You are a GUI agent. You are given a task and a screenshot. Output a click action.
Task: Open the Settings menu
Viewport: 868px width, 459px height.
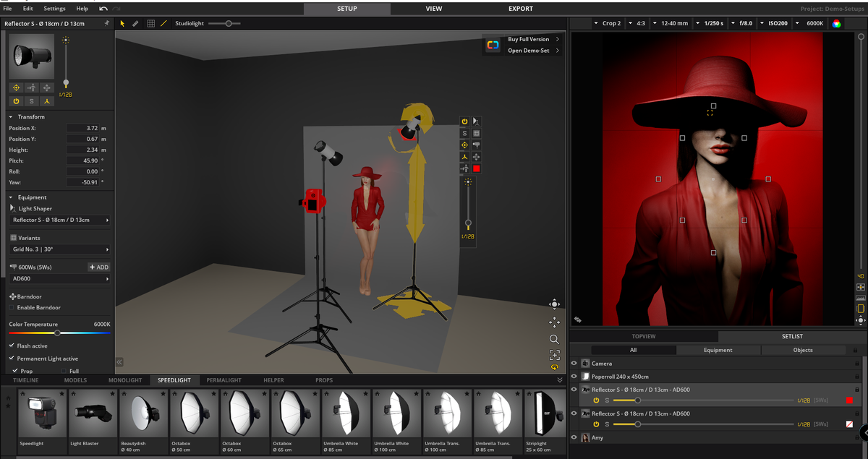[x=54, y=9]
